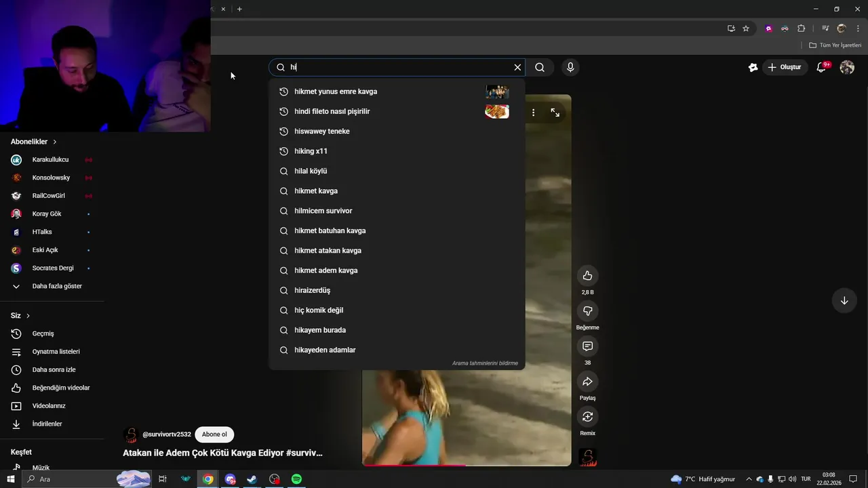This screenshot has height=488, width=868.
Task: Open a new browser tab with plus
Action: tap(239, 9)
